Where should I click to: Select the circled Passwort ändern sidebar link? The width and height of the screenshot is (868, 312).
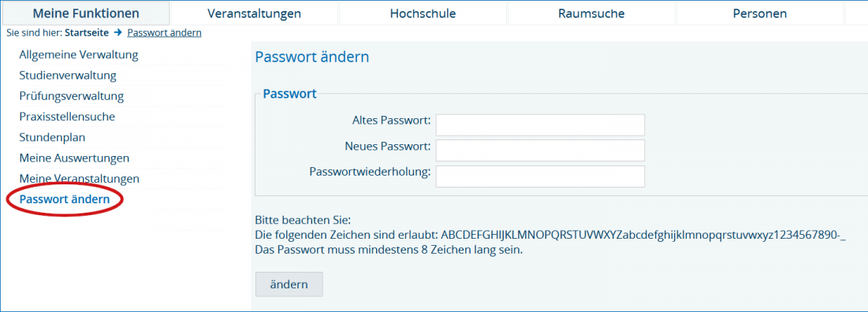[x=64, y=199]
